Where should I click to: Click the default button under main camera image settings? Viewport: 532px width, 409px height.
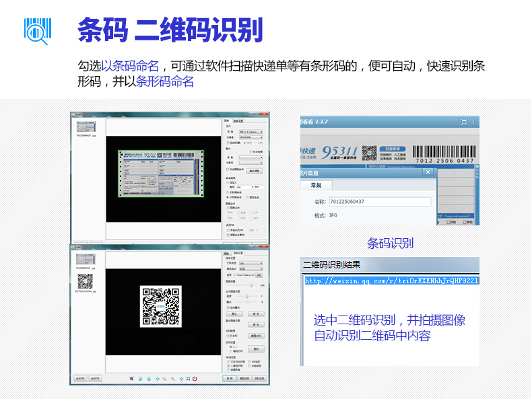[x=234, y=313]
